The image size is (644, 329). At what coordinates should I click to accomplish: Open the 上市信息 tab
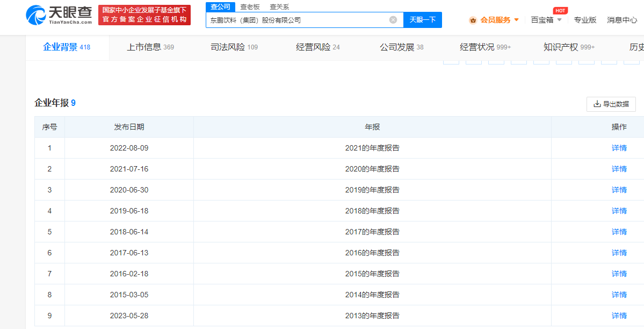pyautogui.click(x=150, y=47)
